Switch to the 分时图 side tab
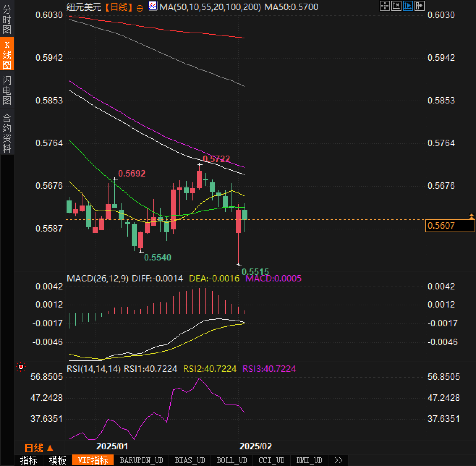 tap(7, 20)
